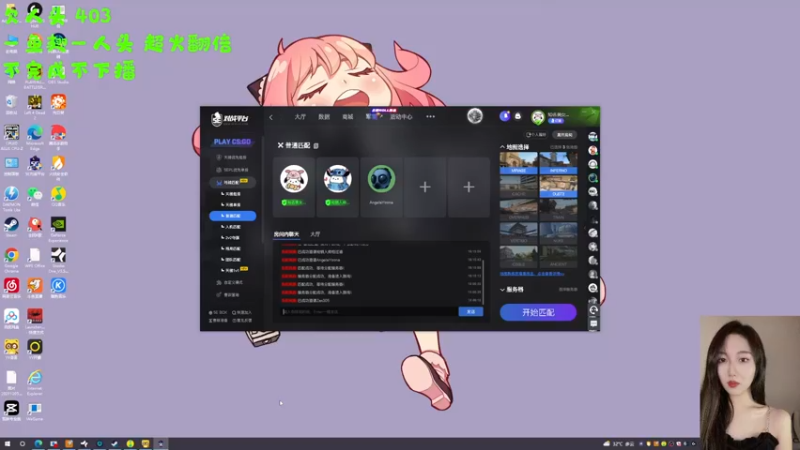Toggle the OVERPASS map selection
Viewport: 800px width, 450px height.
click(518, 210)
